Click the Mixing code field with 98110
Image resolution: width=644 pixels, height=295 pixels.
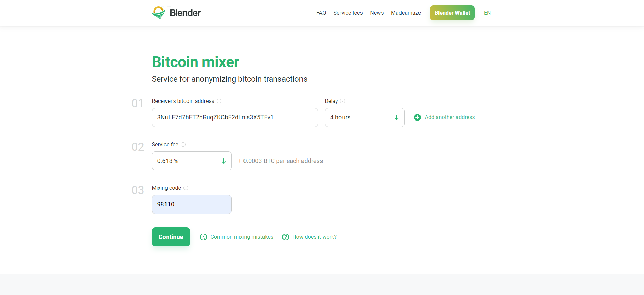click(192, 204)
